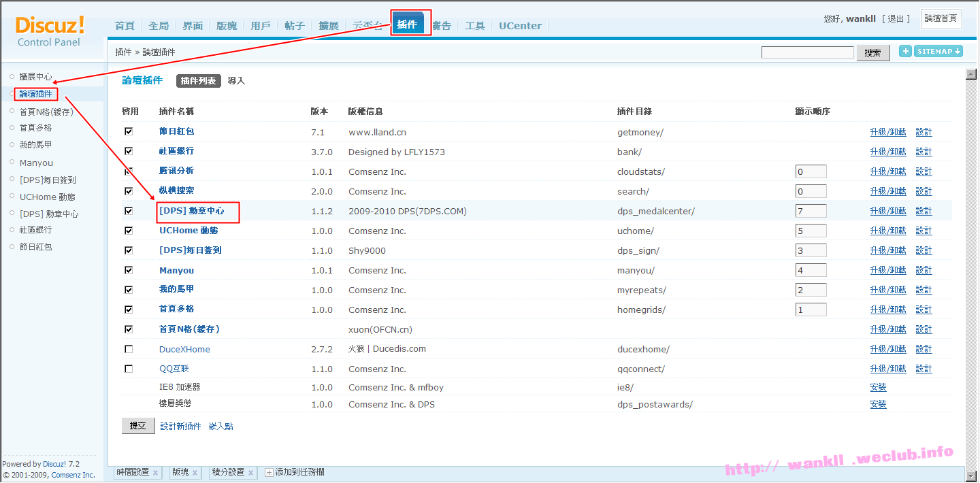Click the 添加到任務欄 link
This screenshot has width=980, height=483.
(x=300, y=472)
